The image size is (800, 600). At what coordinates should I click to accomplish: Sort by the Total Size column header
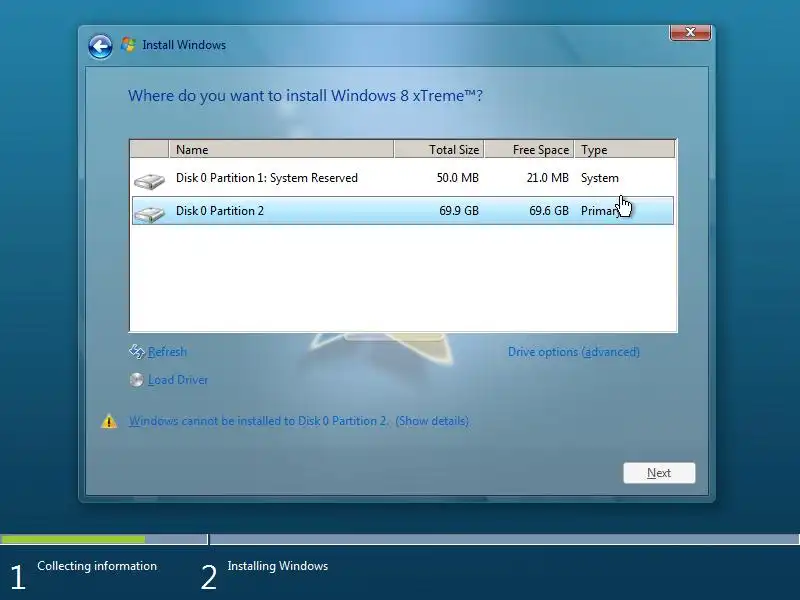click(x=439, y=149)
